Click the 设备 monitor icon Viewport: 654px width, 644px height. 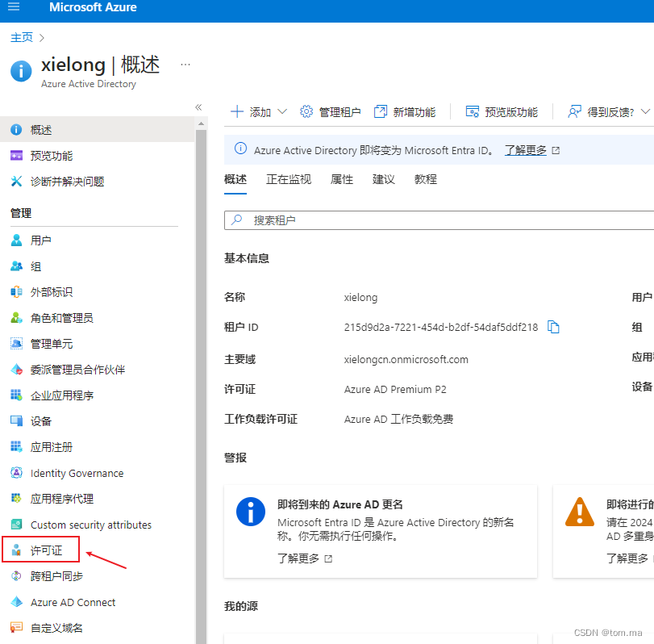pyautogui.click(x=16, y=421)
